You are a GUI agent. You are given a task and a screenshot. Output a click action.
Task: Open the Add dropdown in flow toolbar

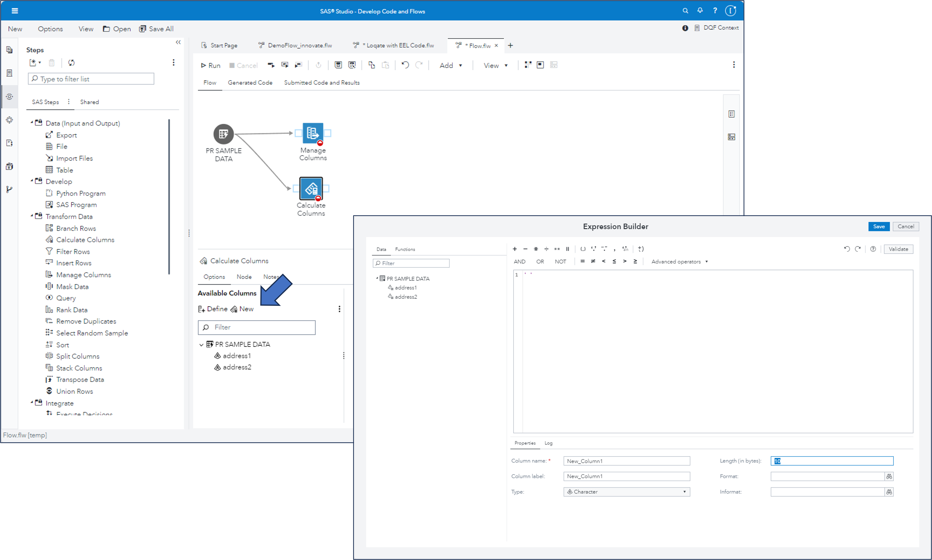451,65
